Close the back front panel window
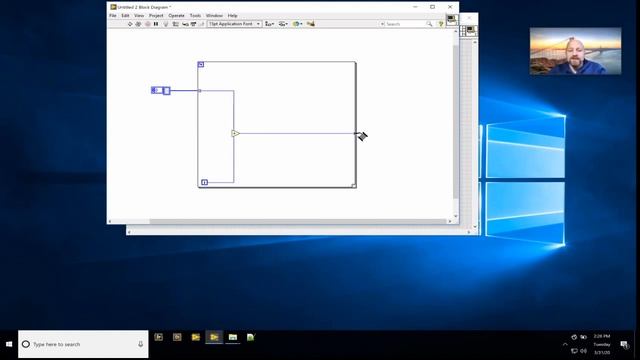The height and width of the screenshot is (360, 640). 469,18
